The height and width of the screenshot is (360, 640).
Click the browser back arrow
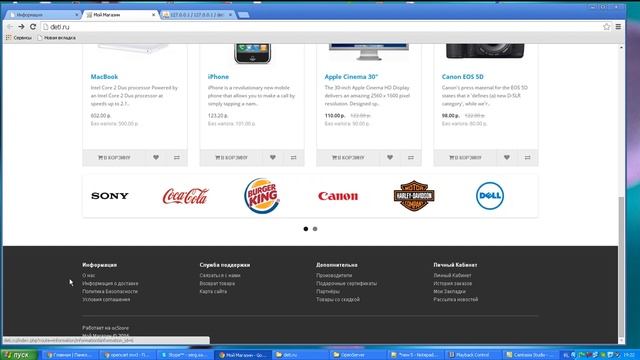pos(10,27)
